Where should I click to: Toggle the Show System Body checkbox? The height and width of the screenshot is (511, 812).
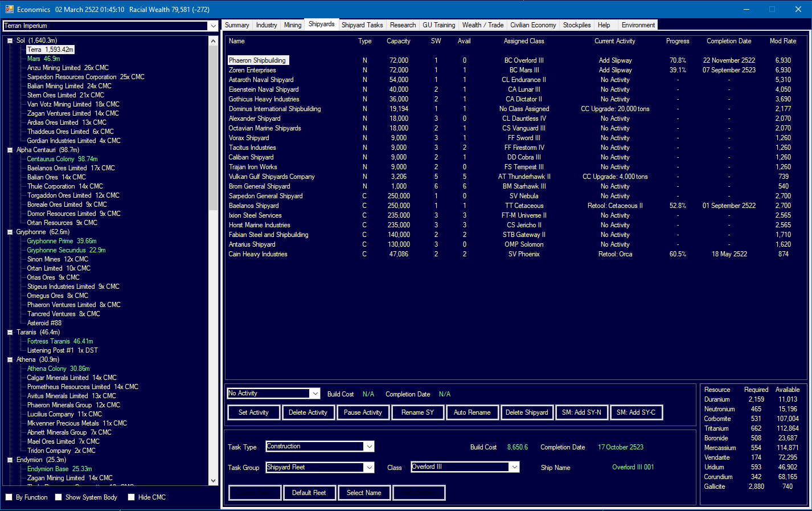click(x=58, y=497)
